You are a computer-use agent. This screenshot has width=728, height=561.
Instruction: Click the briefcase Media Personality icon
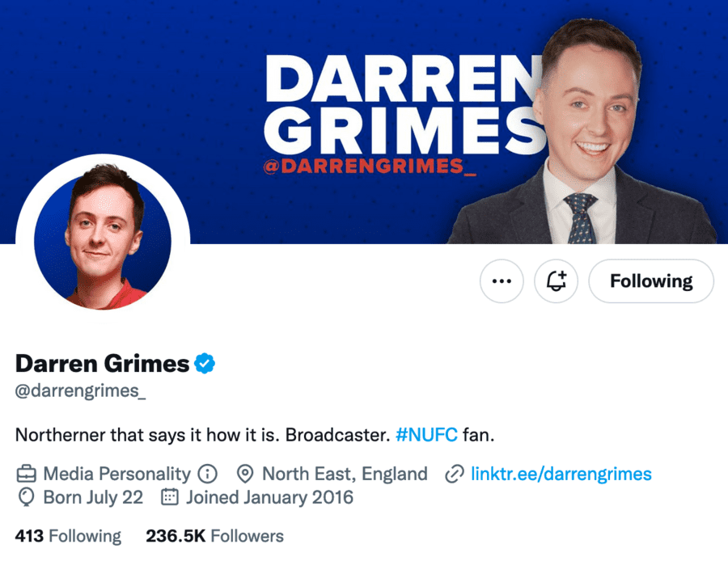[26, 474]
